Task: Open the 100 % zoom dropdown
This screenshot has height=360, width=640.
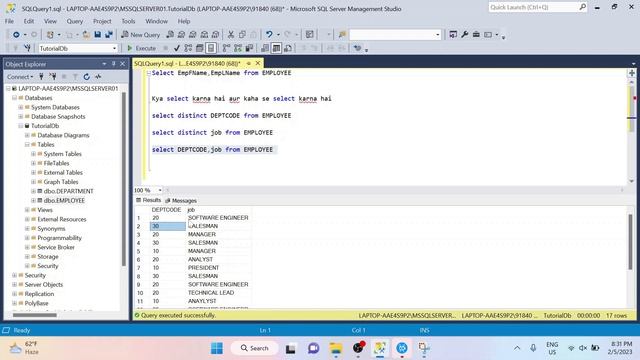Action: [160, 190]
